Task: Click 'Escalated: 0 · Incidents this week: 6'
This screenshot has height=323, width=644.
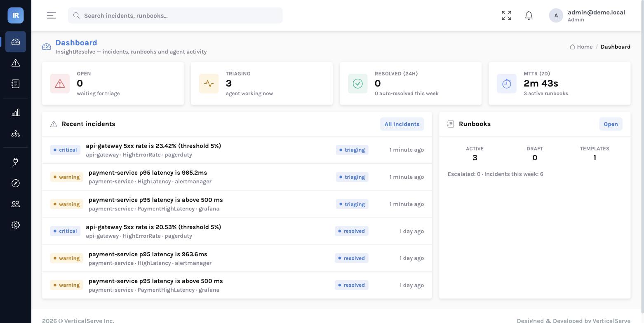Action: pos(496,174)
